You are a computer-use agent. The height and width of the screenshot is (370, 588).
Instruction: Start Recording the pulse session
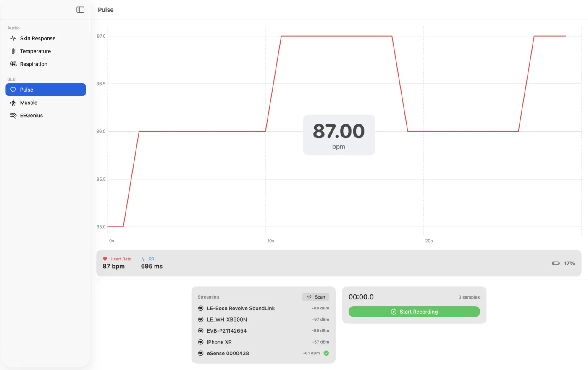[414, 312]
